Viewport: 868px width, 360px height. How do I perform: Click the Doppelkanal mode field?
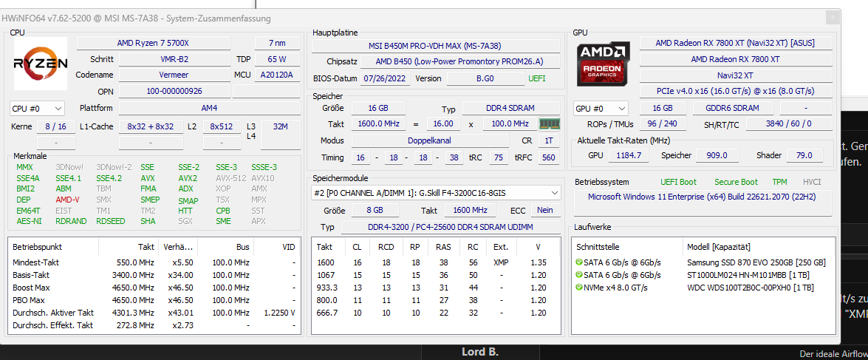pos(428,140)
